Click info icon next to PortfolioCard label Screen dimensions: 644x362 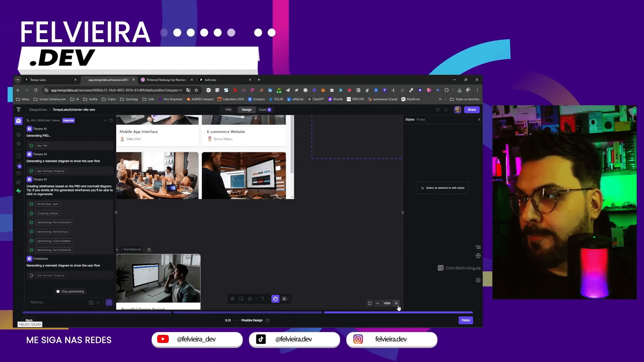click(x=149, y=249)
